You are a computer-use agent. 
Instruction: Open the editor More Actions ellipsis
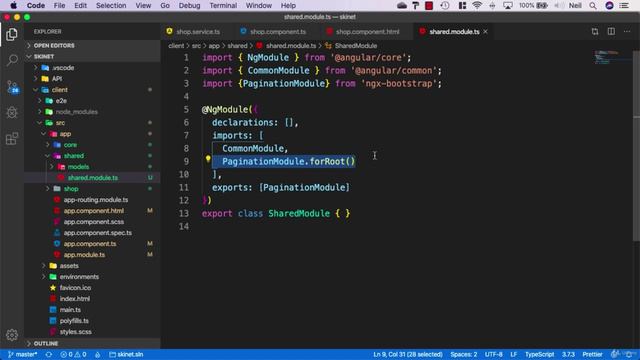coord(627,31)
